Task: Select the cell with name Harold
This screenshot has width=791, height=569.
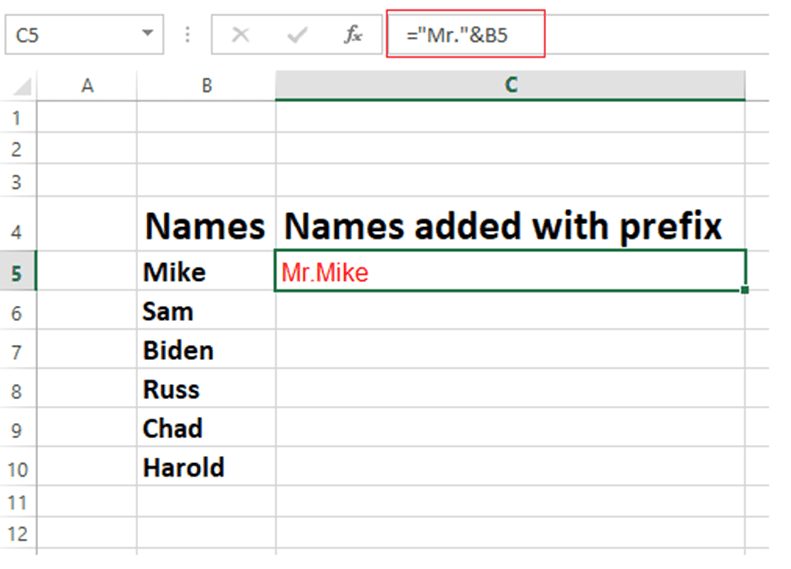Action: click(x=206, y=467)
